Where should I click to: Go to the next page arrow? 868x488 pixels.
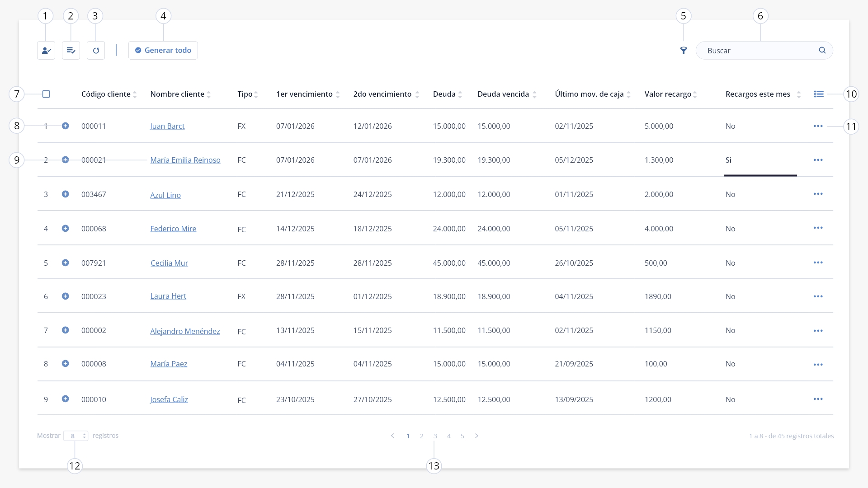point(476,436)
